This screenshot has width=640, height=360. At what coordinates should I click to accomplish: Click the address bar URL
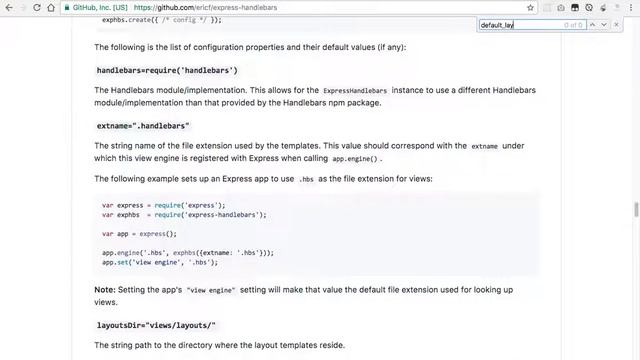tap(205, 8)
